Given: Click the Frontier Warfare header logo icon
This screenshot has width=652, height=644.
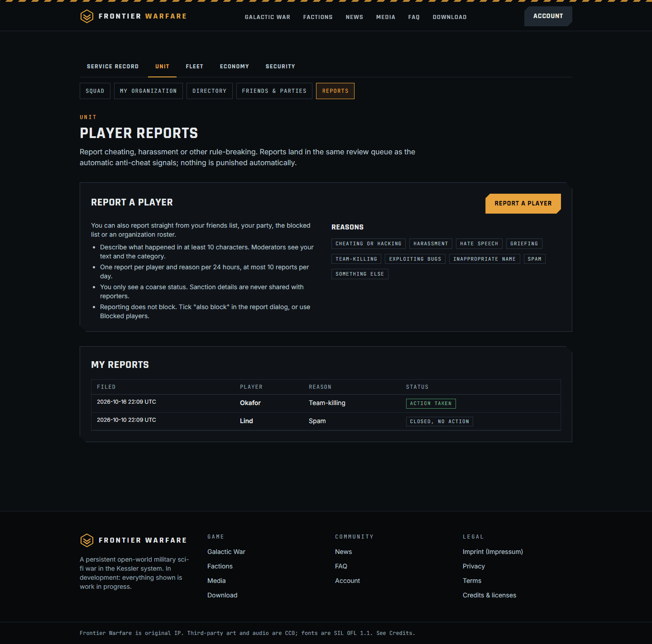Looking at the screenshot, I should tap(86, 16).
